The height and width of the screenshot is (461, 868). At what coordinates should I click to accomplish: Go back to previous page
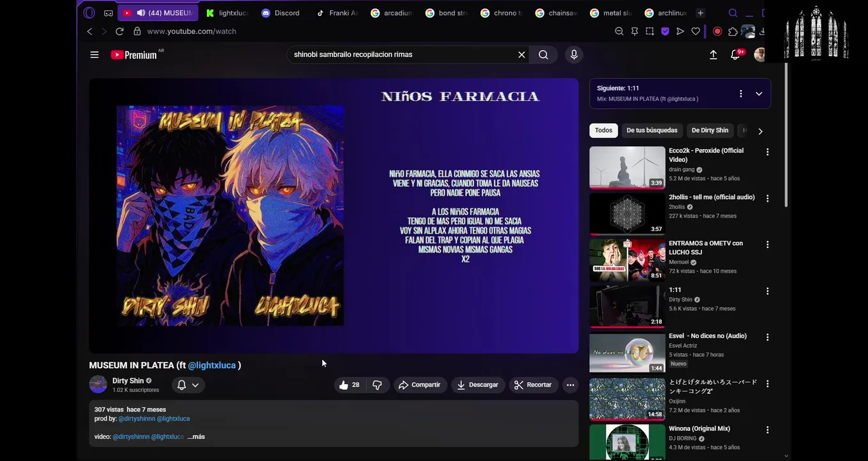pos(90,31)
